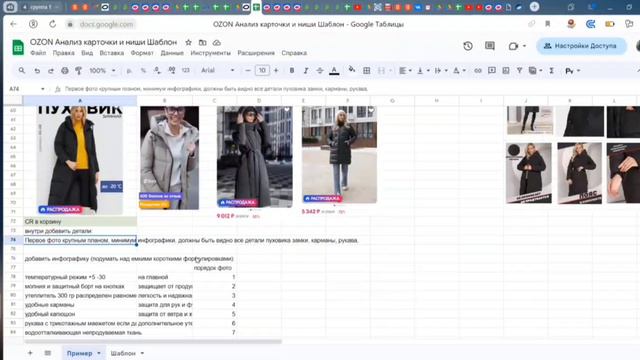Open text wrapping dropdown

(440, 71)
